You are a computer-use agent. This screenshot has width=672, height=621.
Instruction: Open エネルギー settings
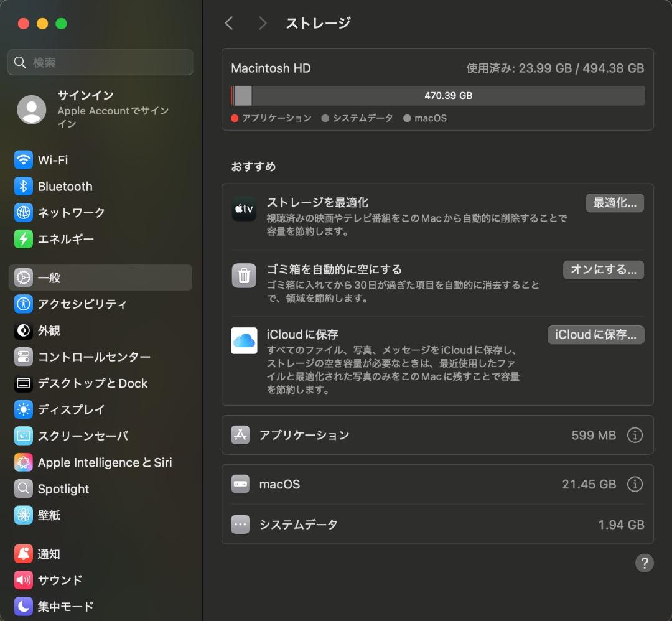pyautogui.click(x=100, y=239)
